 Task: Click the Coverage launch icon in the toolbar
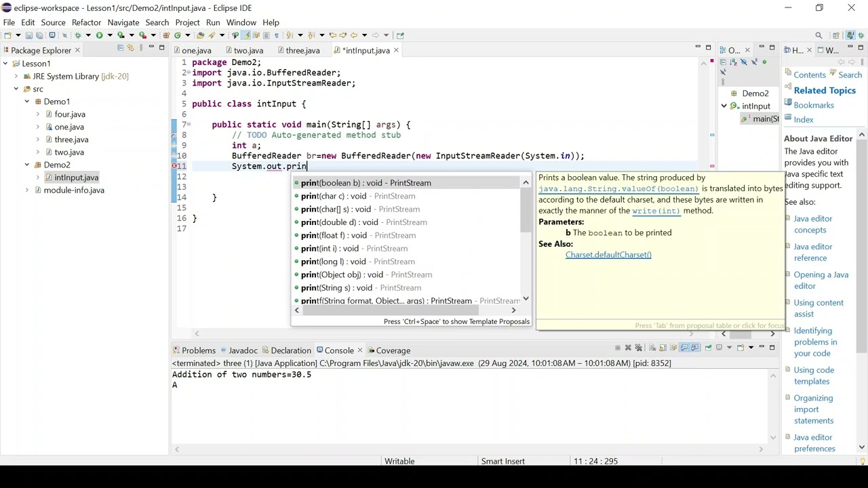click(121, 35)
